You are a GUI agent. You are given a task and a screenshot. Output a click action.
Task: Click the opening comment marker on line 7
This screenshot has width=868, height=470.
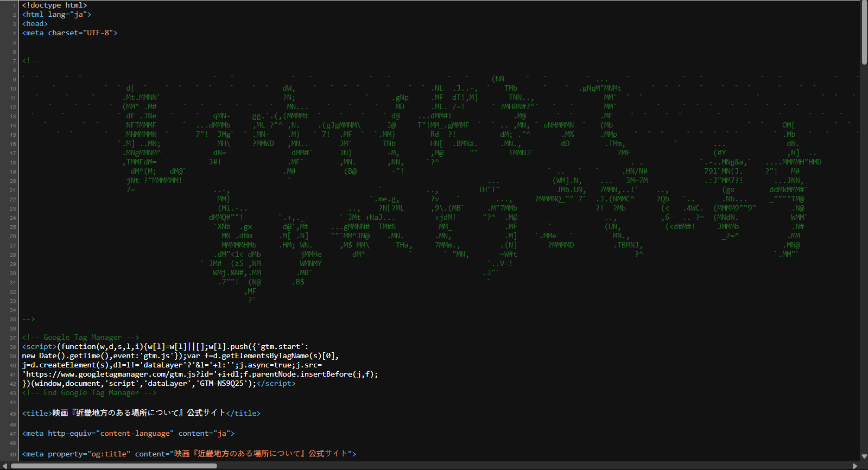(x=30, y=61)
